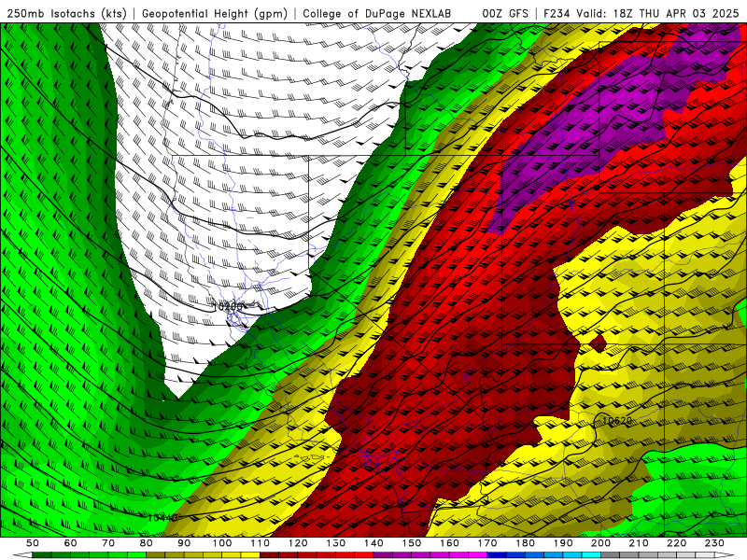This screenshot has height=560, width=747.
Task: Click the 200 knot scale label
Action: tap(600, 543)
